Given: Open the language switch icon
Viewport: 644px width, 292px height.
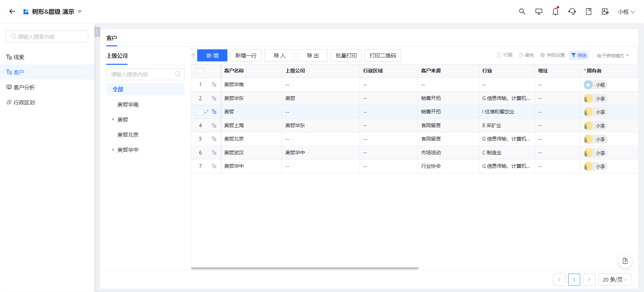Looking at the screenshot, I should (x=605, y=11).
